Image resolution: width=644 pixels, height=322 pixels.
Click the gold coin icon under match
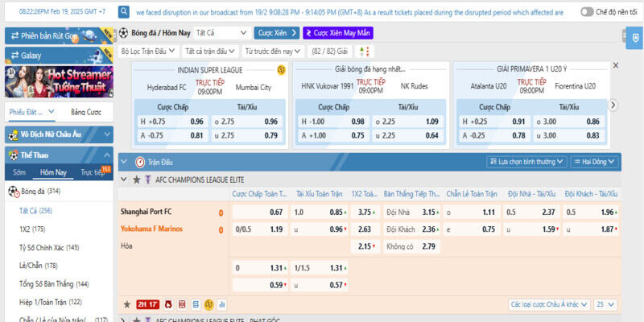[208, 305]
